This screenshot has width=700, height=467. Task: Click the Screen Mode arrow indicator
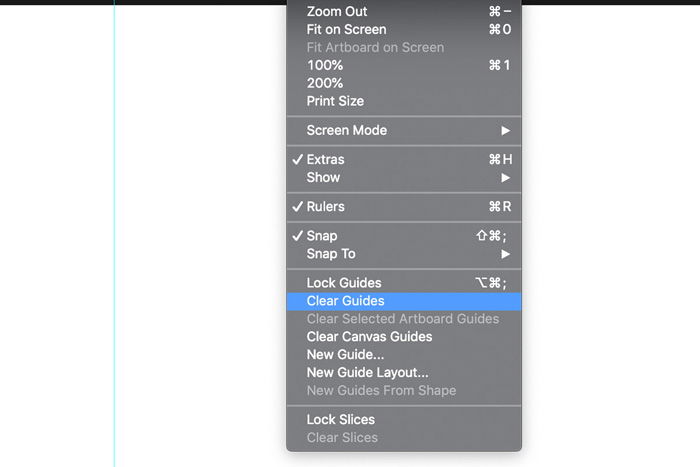pos(505,130)
